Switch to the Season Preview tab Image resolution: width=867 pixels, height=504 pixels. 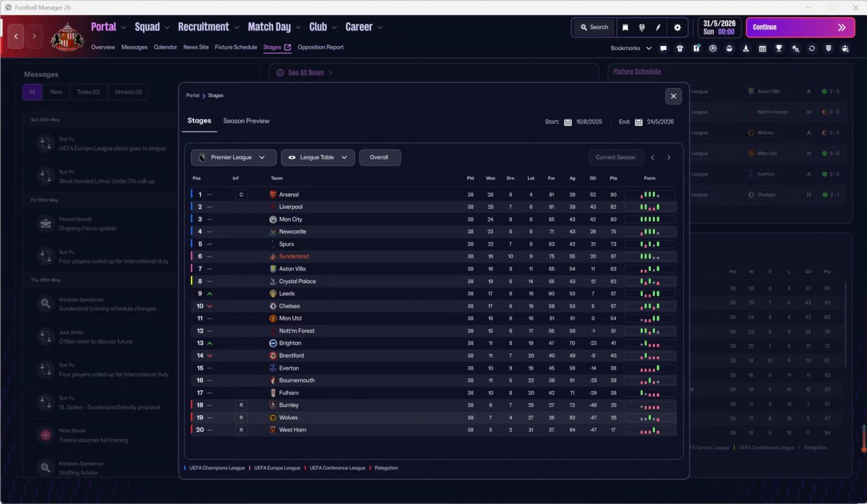[247, 121]
